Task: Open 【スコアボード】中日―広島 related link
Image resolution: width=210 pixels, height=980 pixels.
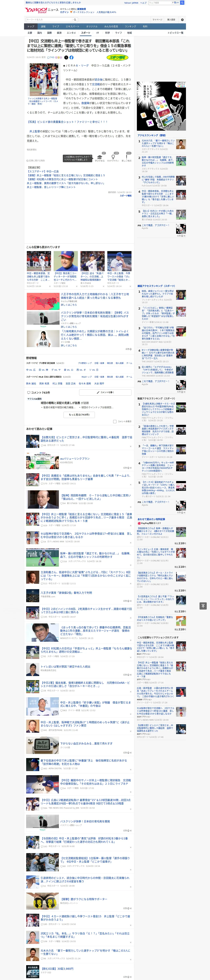Action: tap(43, 171)
